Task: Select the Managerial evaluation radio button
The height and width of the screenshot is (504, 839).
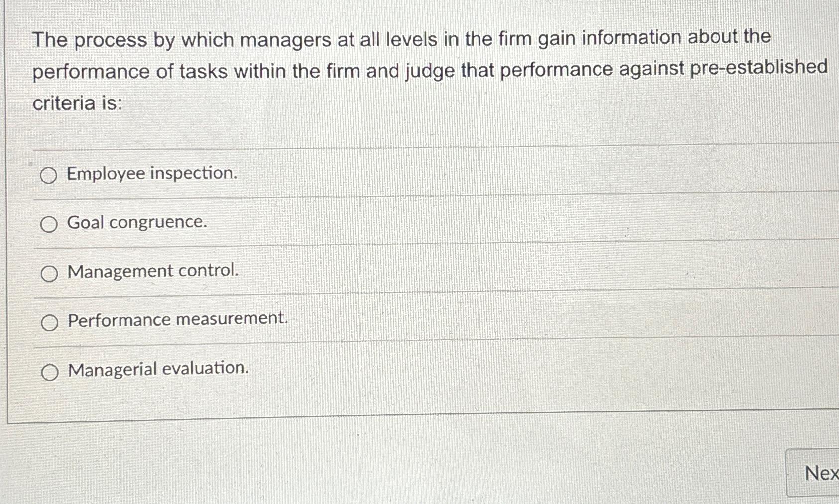Action: 49,371
